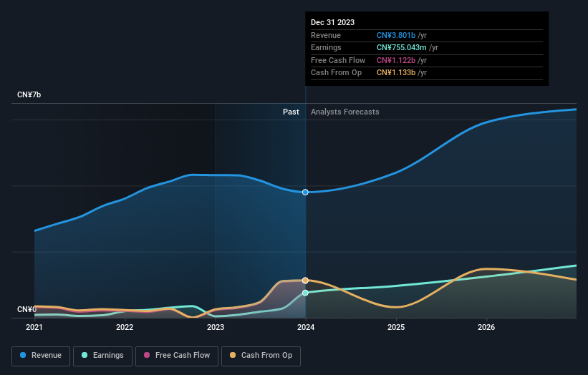
Task: Click the Cash From Op label in tooltip
Action: (336, 73)
